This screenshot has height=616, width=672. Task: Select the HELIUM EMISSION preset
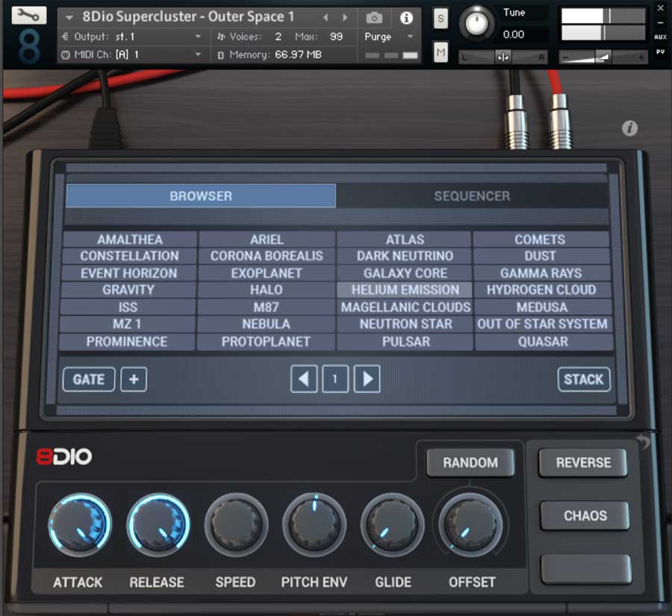pyautogui.click(x=405, y=290)
